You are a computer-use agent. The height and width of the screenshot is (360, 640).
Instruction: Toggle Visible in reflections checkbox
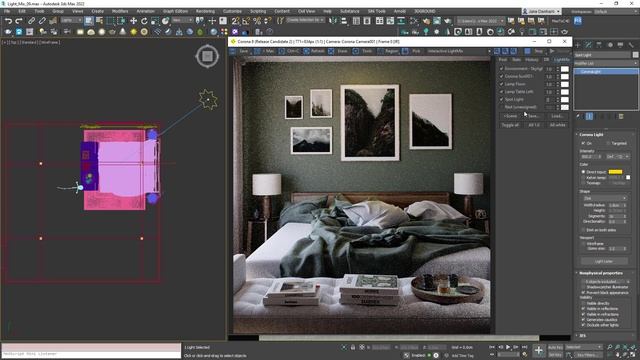point(583,309)
